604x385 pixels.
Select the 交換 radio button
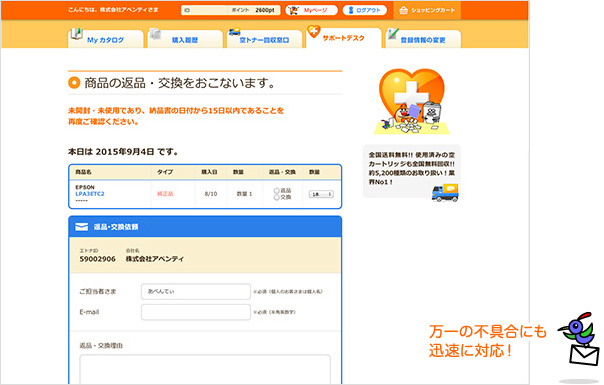click(x=276, y=197)
